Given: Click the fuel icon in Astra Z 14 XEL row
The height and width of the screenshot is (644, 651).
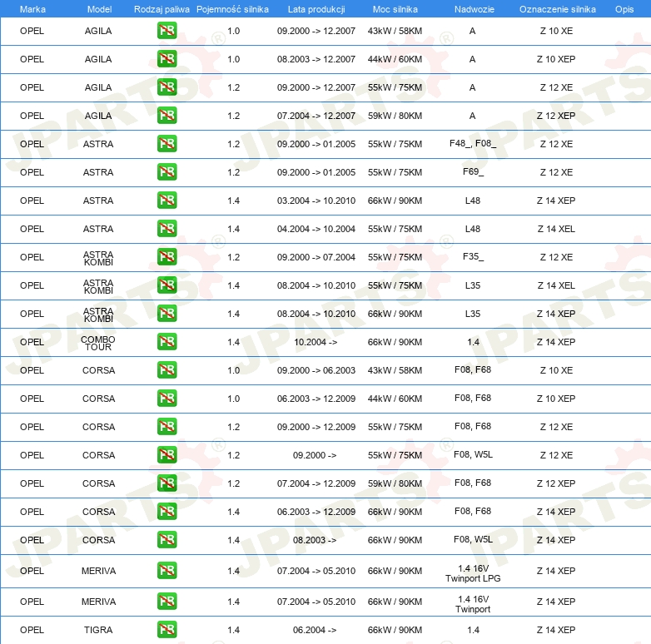Looking at the screenshot, I should click(166, 229).
